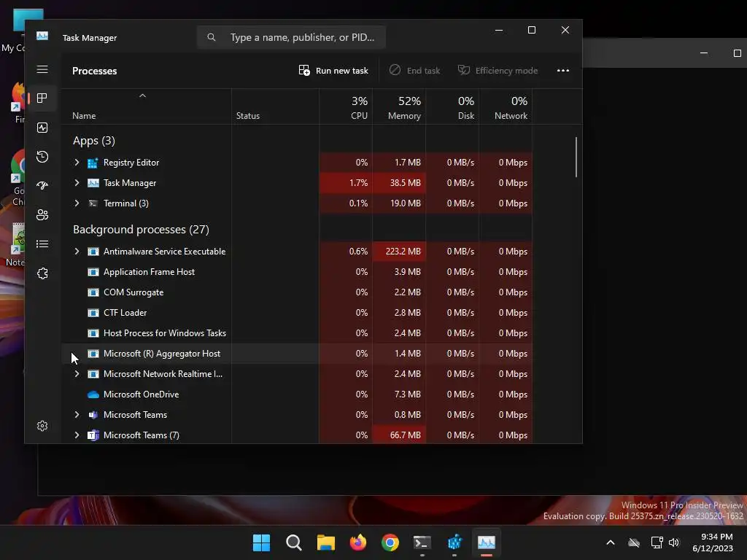The width and height of the screenshot is (747, 560).
Task: Open Task Manager settings gear
Action: click(x=42, y=426)
